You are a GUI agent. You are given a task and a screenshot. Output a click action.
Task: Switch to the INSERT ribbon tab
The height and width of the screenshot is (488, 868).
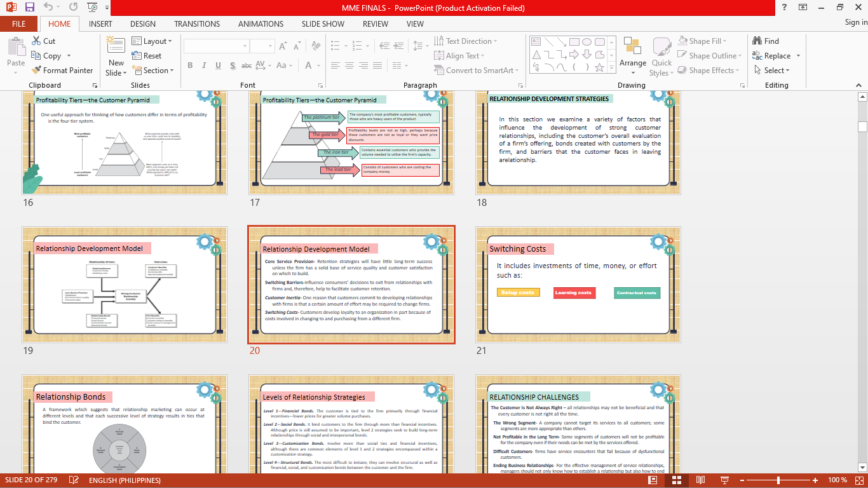point(101,24)
